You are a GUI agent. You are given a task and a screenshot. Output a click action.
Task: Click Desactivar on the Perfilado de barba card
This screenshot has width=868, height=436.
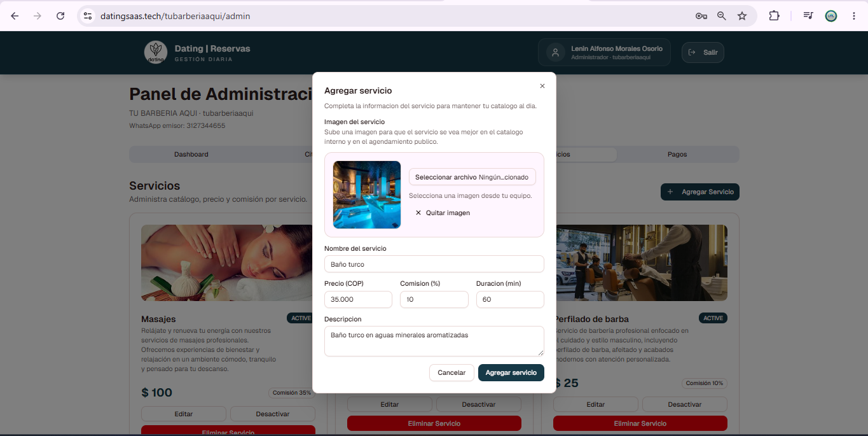click(x=685, y=404)
